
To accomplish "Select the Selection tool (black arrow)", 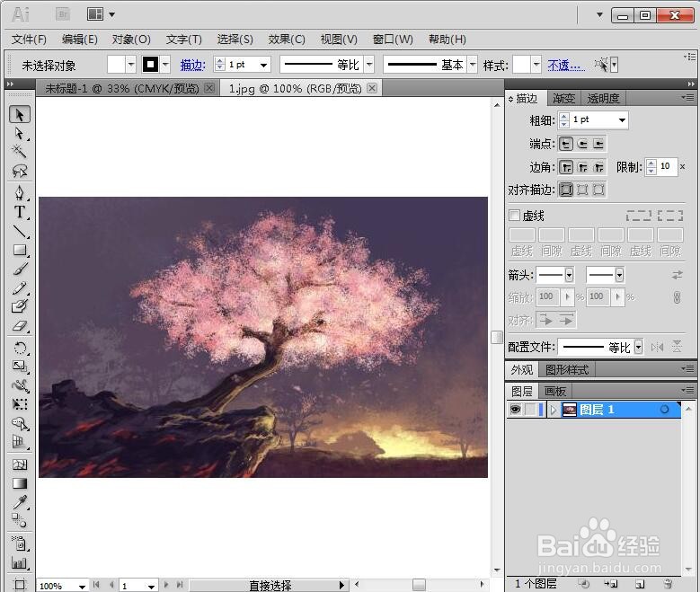I will click(x=20, y=115).
